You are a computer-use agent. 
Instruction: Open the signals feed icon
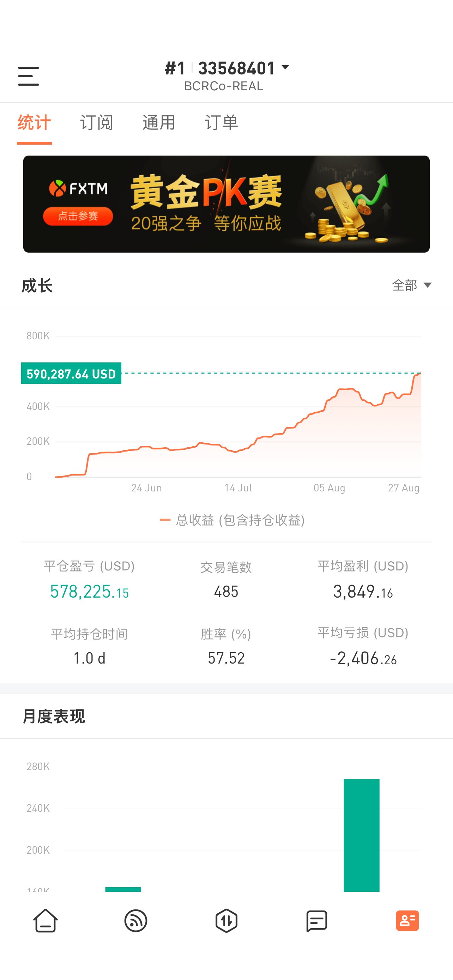click(x=136, y=921)
